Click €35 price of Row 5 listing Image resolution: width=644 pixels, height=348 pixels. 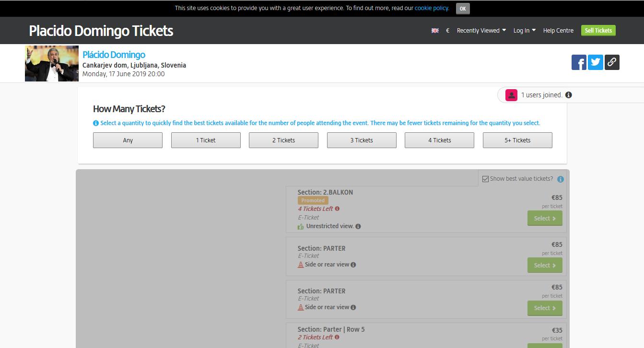point(557,330)
